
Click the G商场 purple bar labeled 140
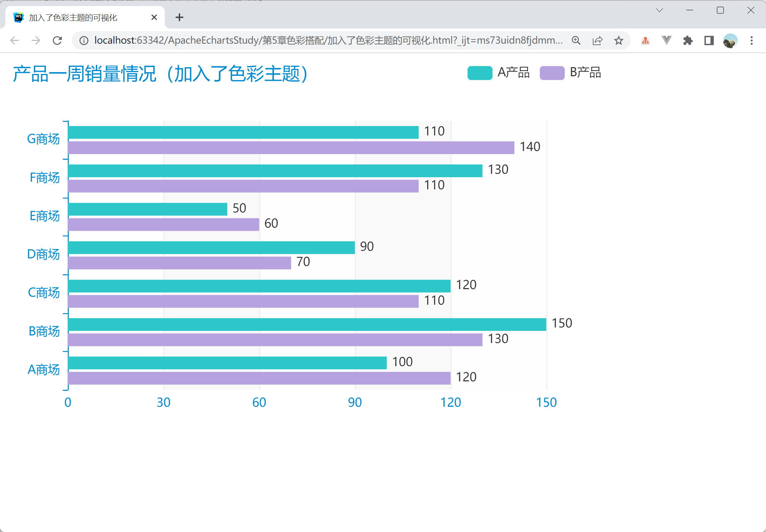(x=291, y=148)
